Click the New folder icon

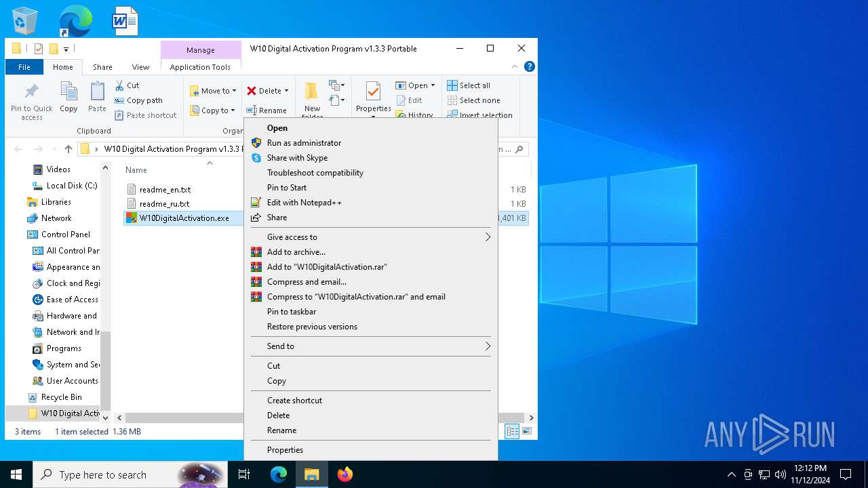click(311, 91)
